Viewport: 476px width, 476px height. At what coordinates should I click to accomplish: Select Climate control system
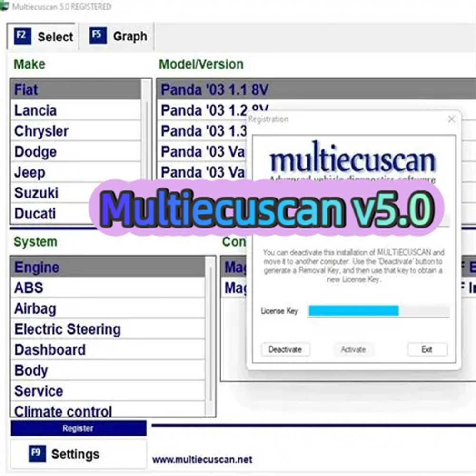(x=108, y=409)
